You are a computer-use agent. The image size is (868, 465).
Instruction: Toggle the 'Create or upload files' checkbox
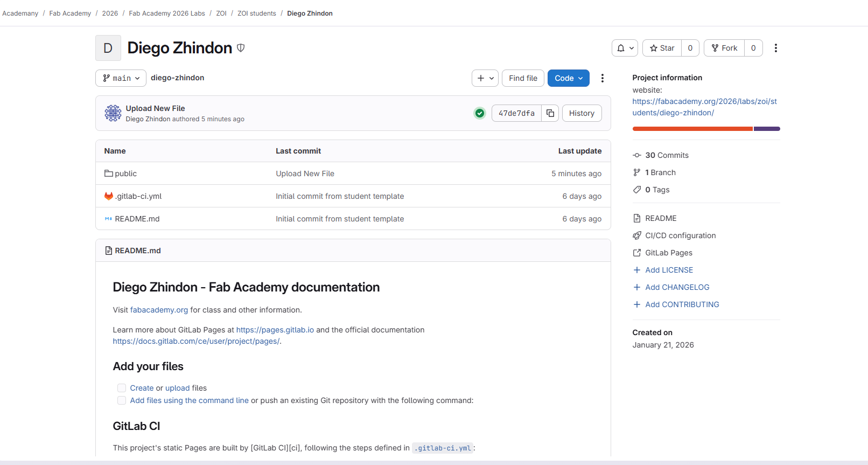pyautogui.click(x=122, y=388)
